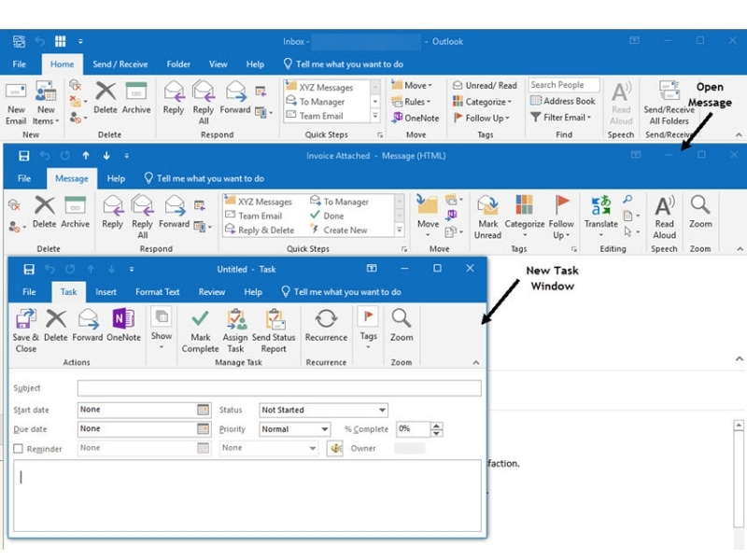Viewport: 747px width, 560px height.
Task: Click Read Aloud in Message window
Action: pos(664,217)
